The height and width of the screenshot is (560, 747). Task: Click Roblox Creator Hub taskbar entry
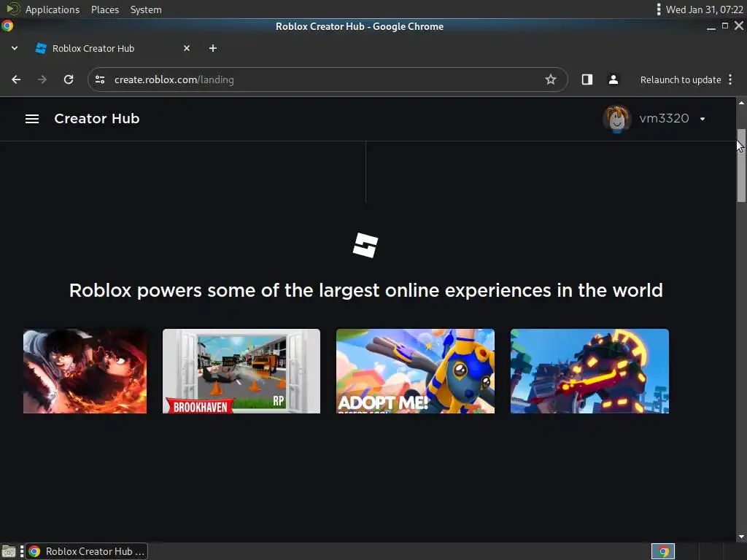[87, 551]
